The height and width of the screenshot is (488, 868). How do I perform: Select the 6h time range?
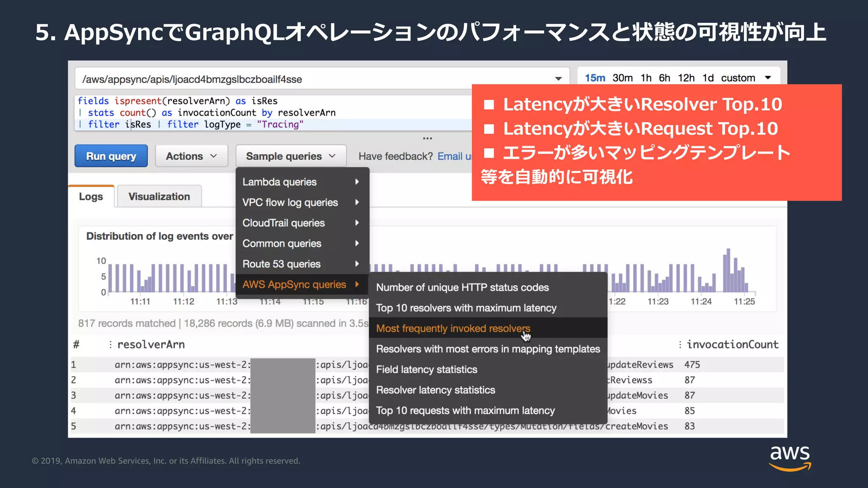click(664, 78)
